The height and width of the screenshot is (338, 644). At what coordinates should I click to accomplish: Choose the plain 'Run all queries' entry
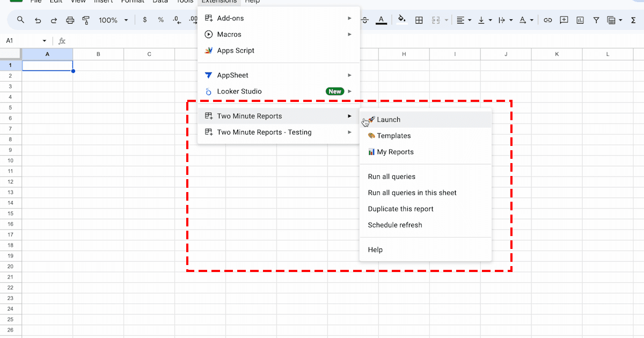pyautogui.click(x=426, y=177)
